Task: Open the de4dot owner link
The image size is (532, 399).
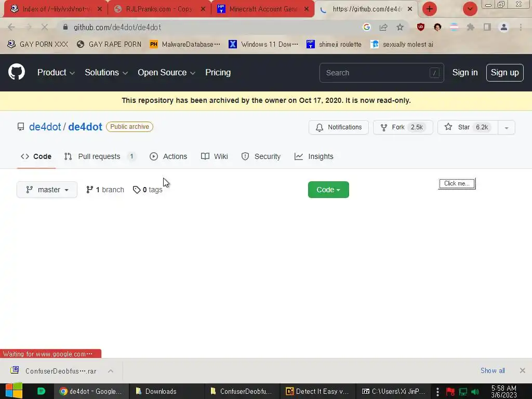Action: coord(45,127)
